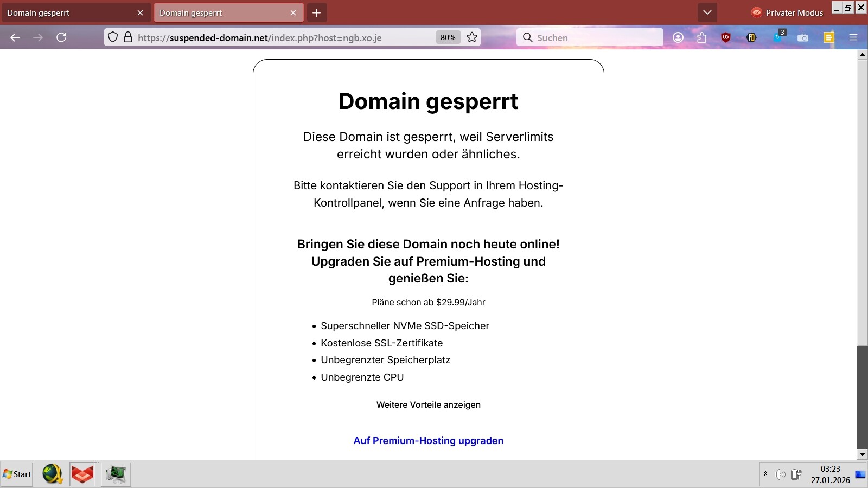This screenshot has height=488, width=868.
Task: Click the padlock site security icon
Action: [x=128, y=37]
